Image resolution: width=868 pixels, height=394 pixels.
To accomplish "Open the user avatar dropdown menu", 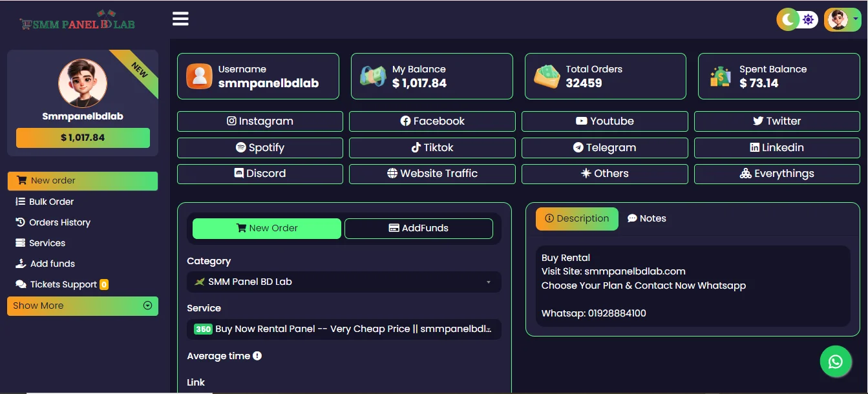I will (x=842, y=19).
